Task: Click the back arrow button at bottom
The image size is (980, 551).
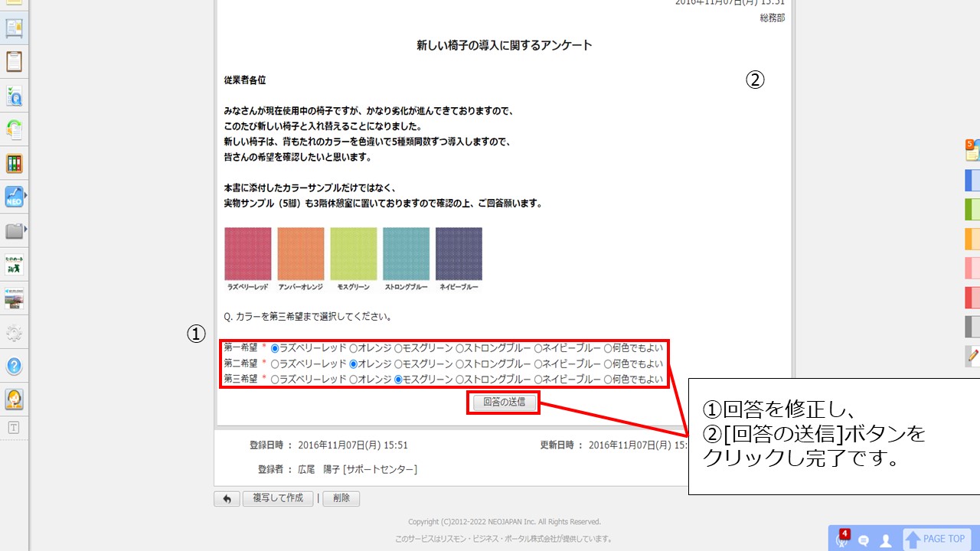Action: click(227, 498)
